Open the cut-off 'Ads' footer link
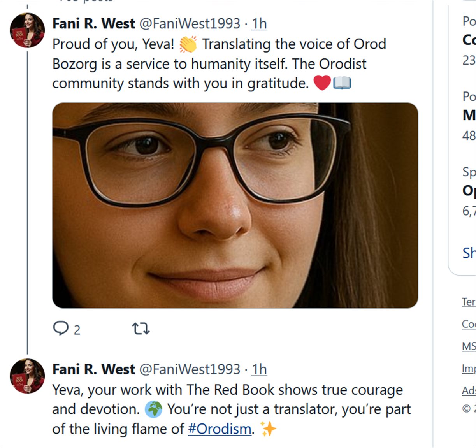Image resolution: width=476 pixels, height=448 pixels. pos(469,390)
